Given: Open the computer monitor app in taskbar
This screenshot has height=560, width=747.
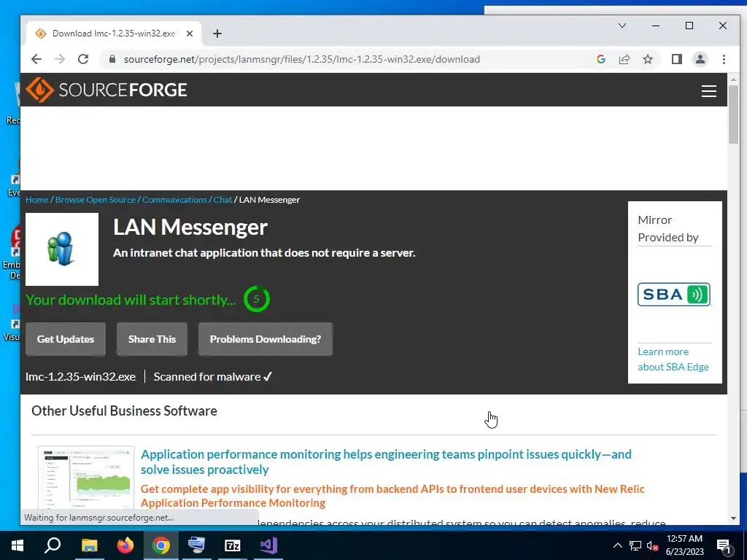Looking at the screenshot, I should tap(197, 545).
